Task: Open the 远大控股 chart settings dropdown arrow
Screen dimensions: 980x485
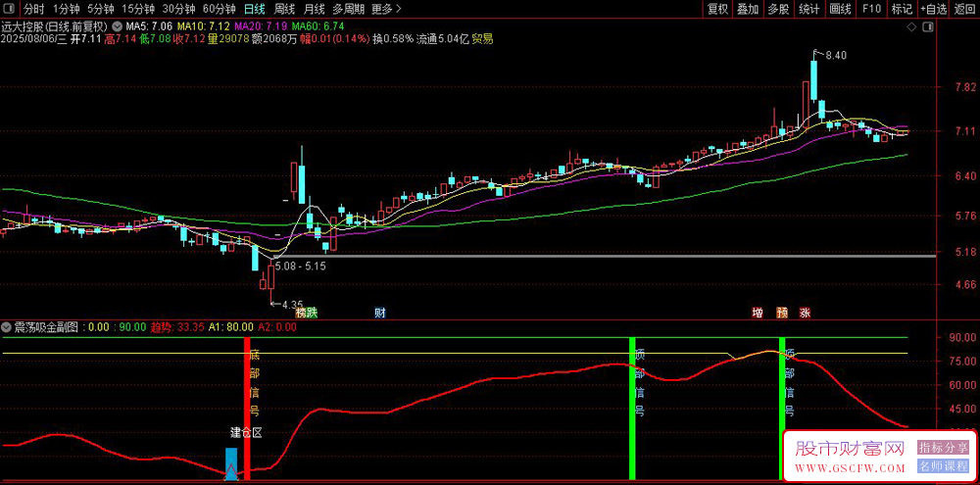Action: coord(117,26)
